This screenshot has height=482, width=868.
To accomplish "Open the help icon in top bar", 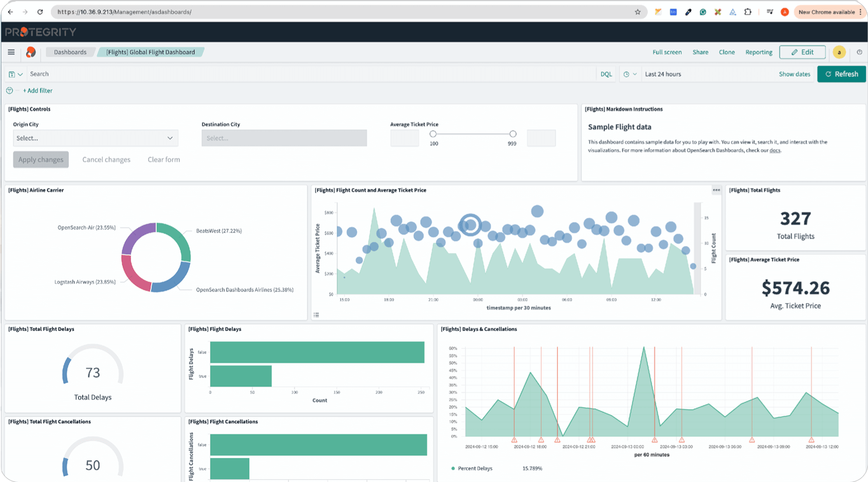I will pyautogui.click(x=859, y=52).
